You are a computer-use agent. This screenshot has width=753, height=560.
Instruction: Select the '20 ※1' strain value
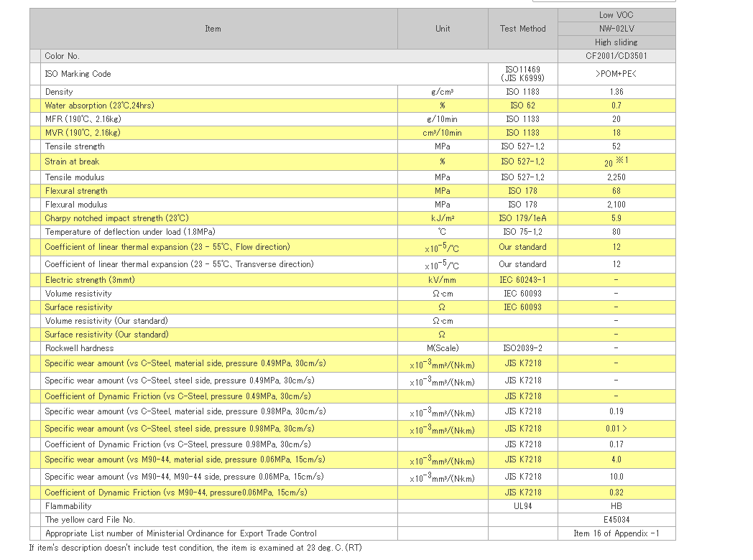pos(616,162)
